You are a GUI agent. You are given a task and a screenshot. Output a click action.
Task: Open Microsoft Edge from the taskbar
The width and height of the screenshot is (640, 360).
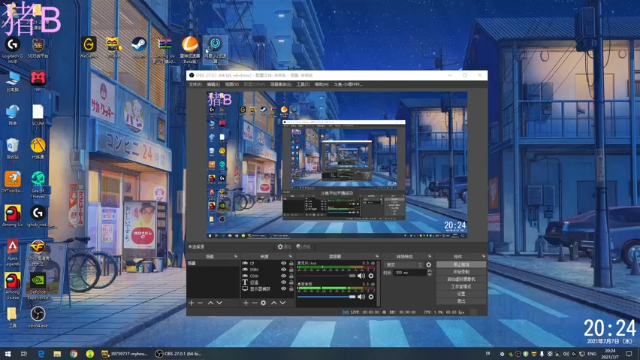(x=41, y=354)
